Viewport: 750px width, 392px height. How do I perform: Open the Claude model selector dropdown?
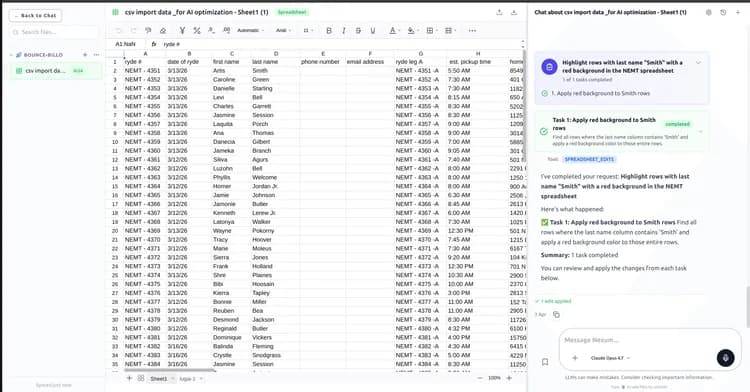pyautogui.click(x=610, y=358)
